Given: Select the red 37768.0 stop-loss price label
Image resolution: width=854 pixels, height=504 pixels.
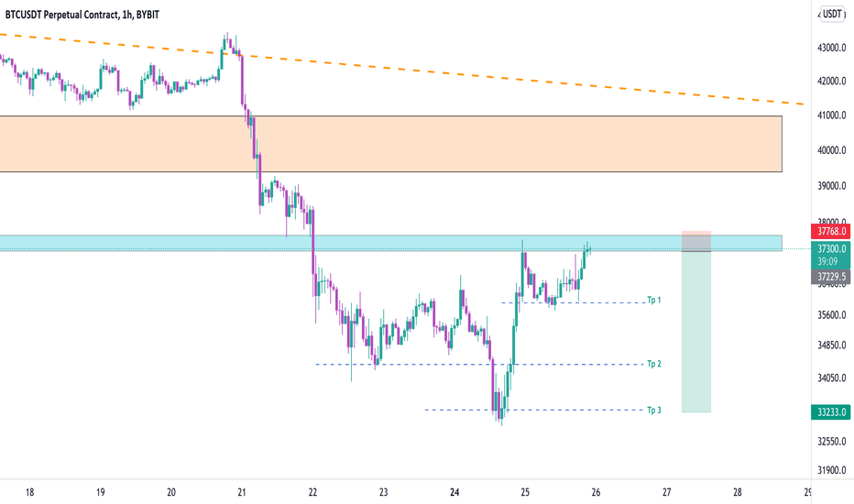Looking at the screenshot, I should point(830,232).
